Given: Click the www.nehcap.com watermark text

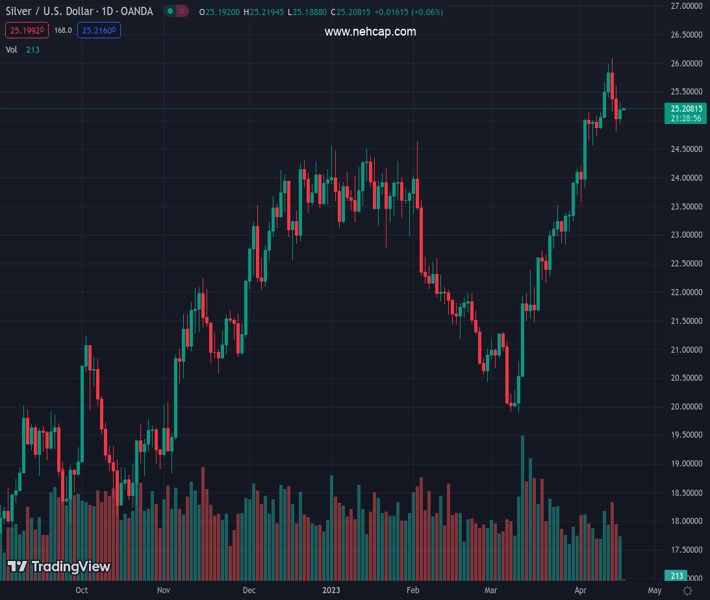Looking at the screenshot, I should pyautogui.click(x=370, y=32).
